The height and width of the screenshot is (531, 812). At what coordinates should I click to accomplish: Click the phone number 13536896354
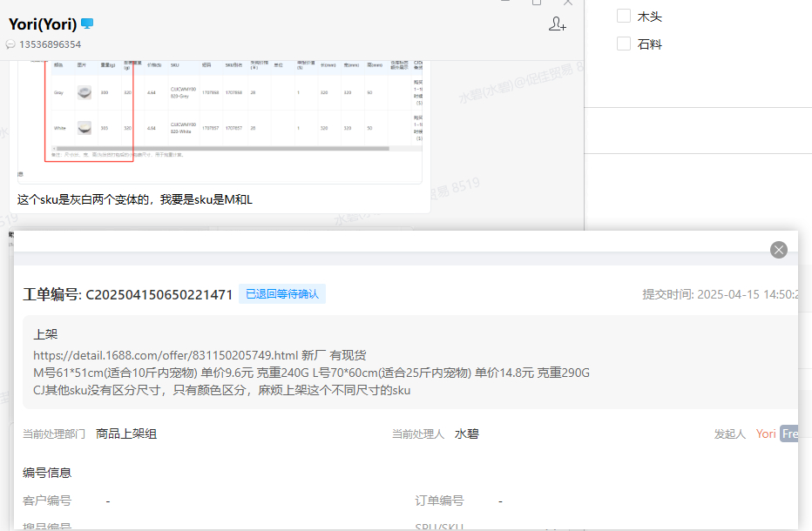coord(51,44)
